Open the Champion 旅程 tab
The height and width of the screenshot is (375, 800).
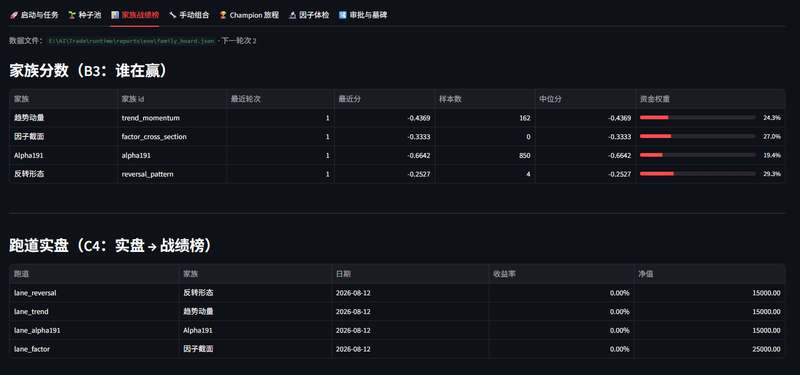(x=249, y=15)
